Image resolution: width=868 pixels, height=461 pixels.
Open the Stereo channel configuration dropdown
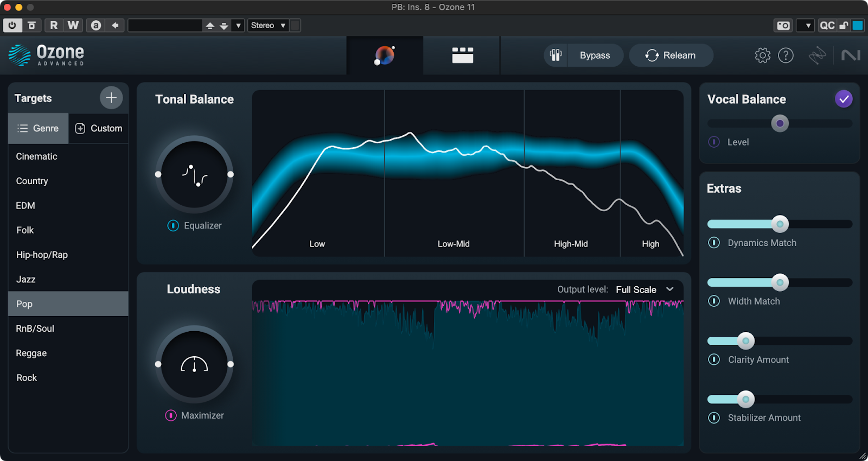268,26
